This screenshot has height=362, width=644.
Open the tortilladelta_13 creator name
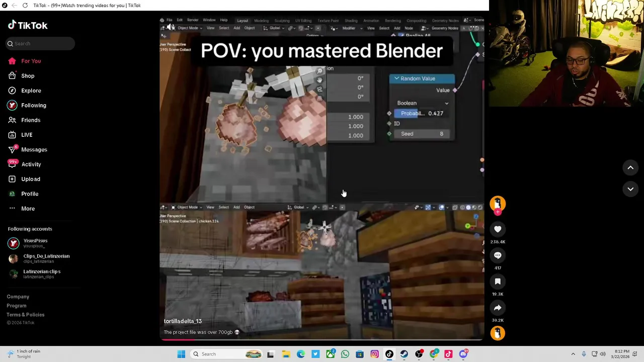(183, 321)
